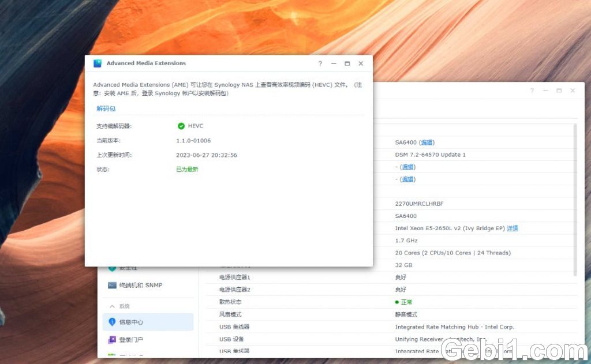591x364 pixels.
Task: Click the 20 Cores CPU count text
Action: 452,253
